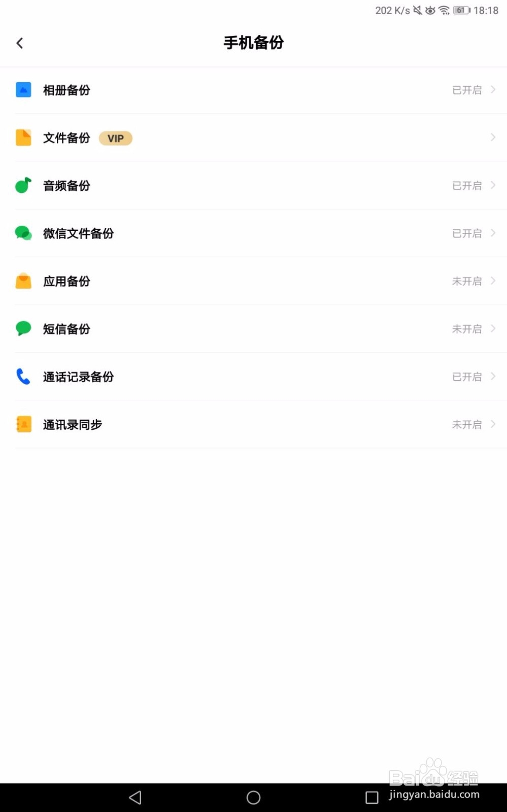Tap the WeChat file backup icon

[23, 233]
